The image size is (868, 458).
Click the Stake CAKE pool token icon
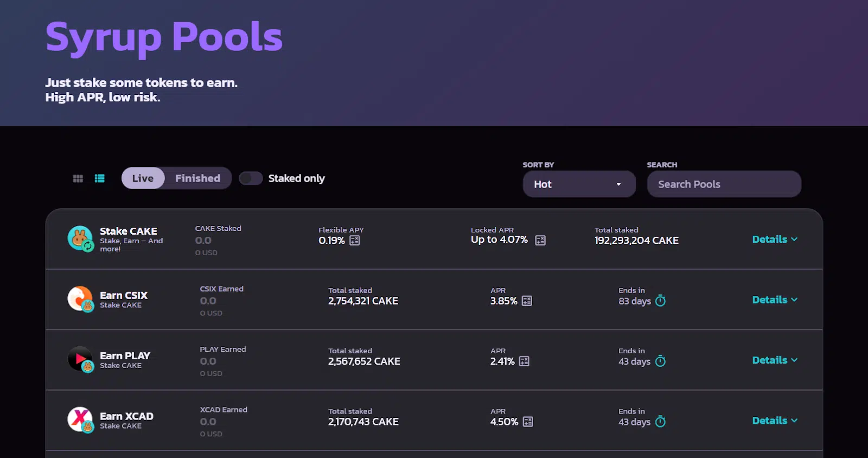(x=80, y=239)
